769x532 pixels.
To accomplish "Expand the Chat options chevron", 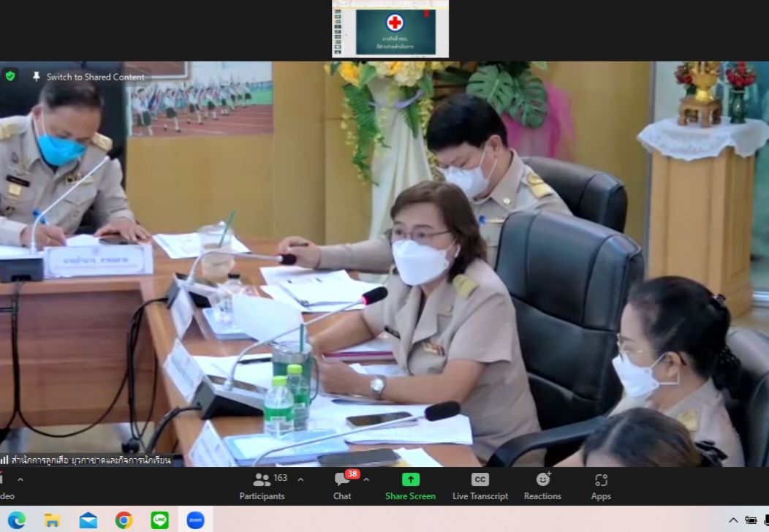I will point(366,479).
